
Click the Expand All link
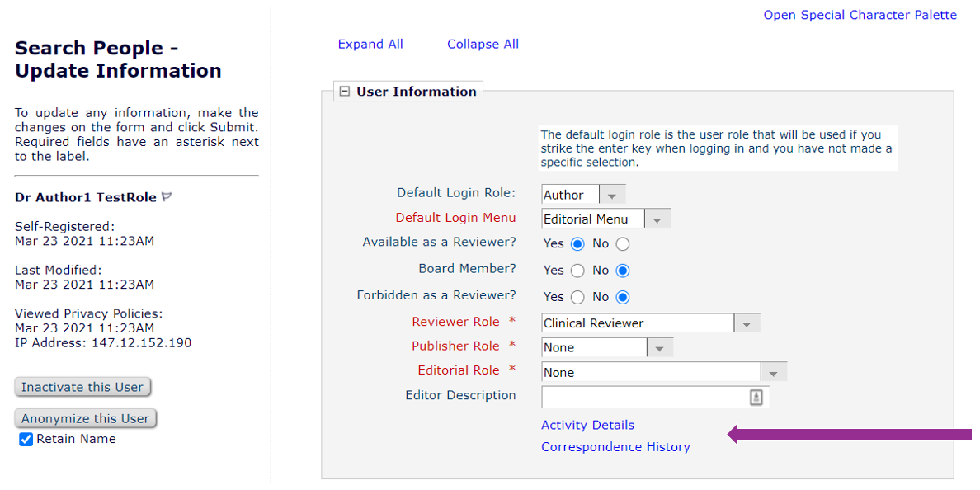[x=370, y=45]
